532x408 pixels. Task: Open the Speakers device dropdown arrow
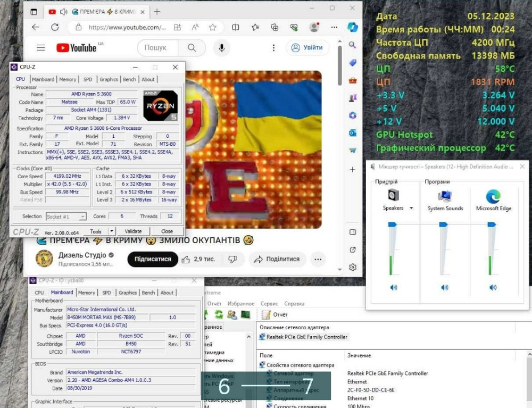(411, 209)
